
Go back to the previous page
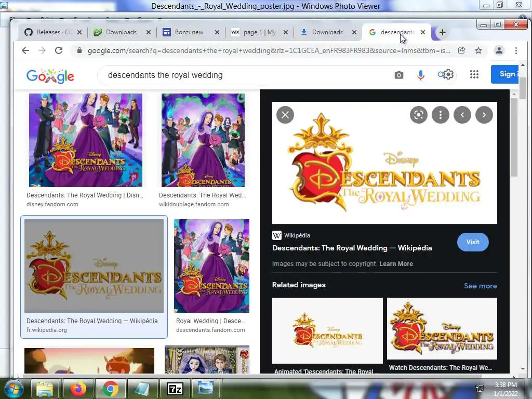(x=25, y=50)
